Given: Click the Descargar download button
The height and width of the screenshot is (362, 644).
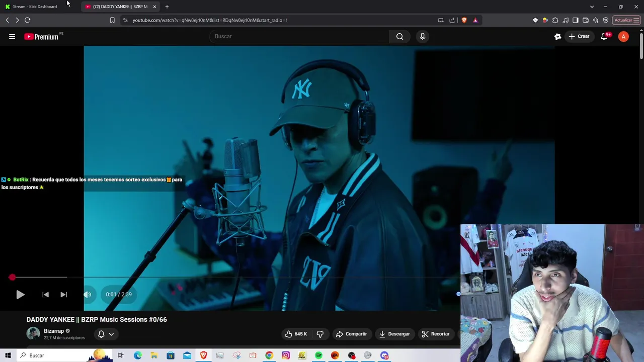Looking at the screenshot, I should [394, 334].
